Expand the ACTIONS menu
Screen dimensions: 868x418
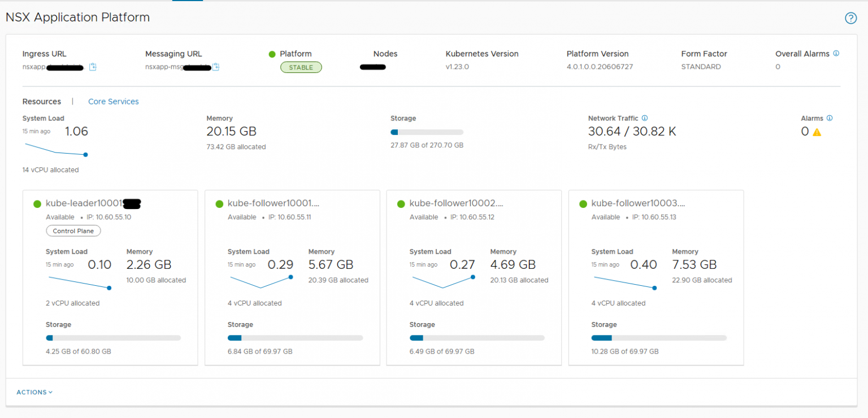coord(34,392)
